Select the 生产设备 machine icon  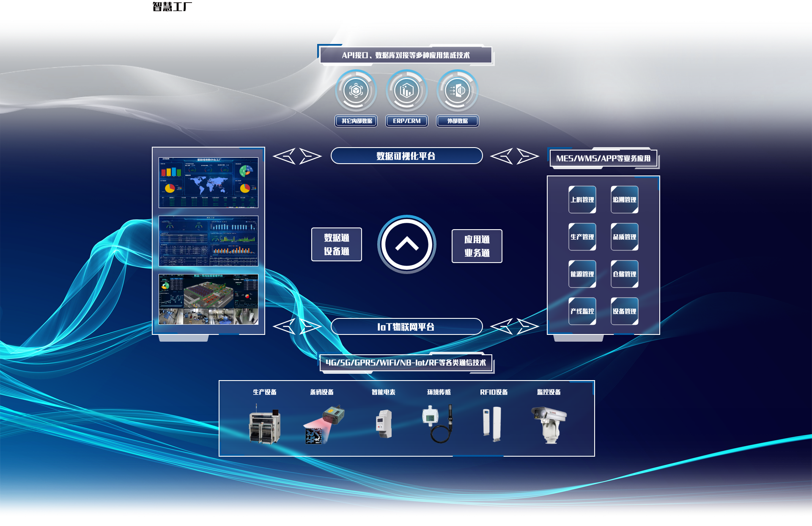[265, 425]
